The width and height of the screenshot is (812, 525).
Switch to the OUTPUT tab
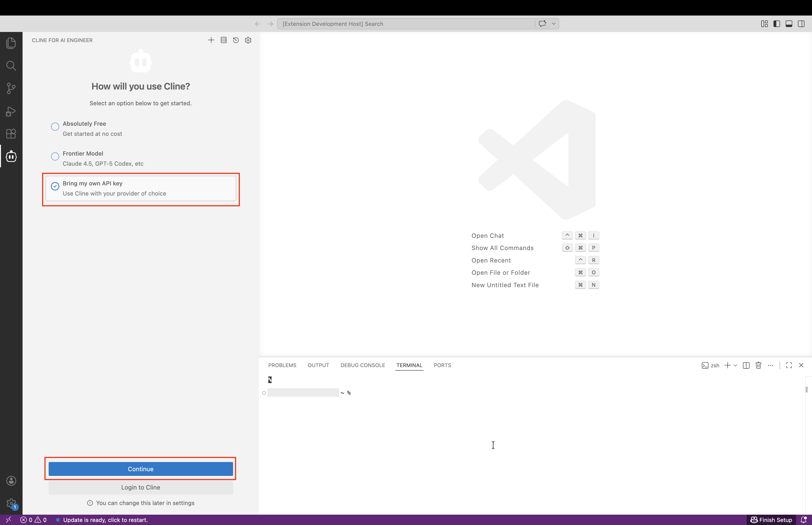point(318,365)
